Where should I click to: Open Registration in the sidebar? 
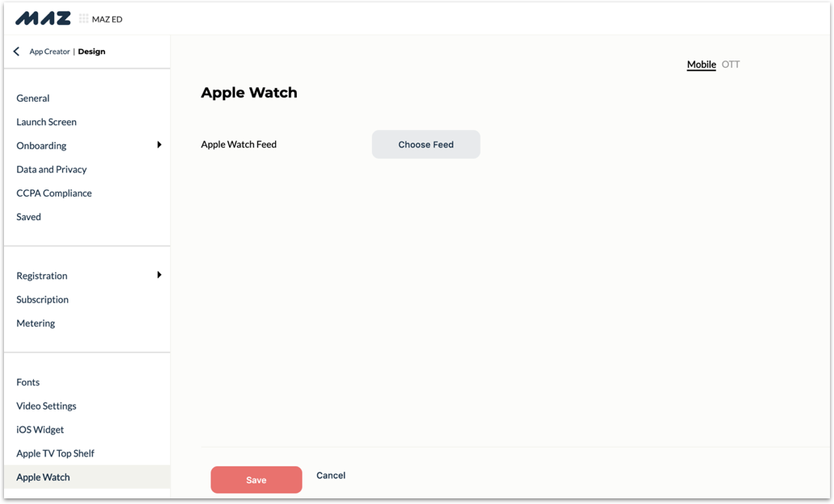click(42, 276)
